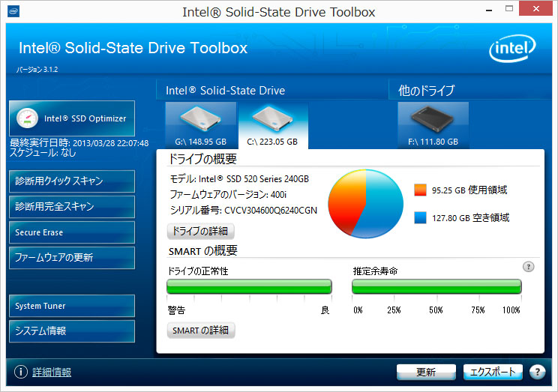The height and width of the screenshot is (392, 558).
Task: Select the G:\ 148.95 GB drive
Action: (x=201, y=125)
